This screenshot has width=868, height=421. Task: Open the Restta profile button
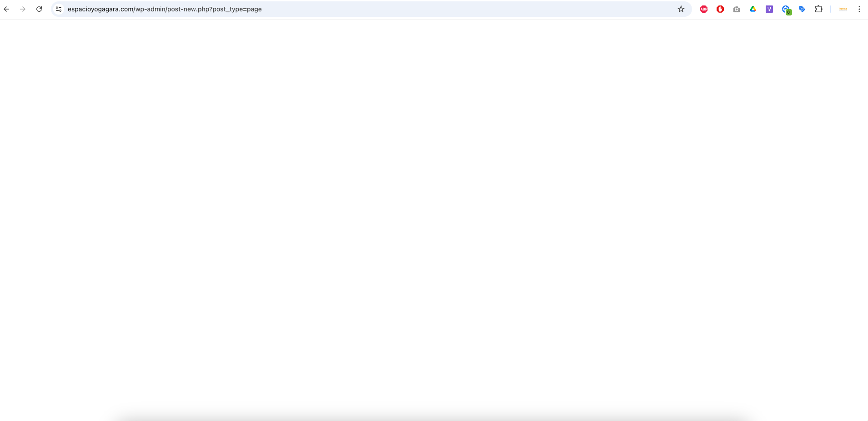pyautogui.click(x=843, y=9)
